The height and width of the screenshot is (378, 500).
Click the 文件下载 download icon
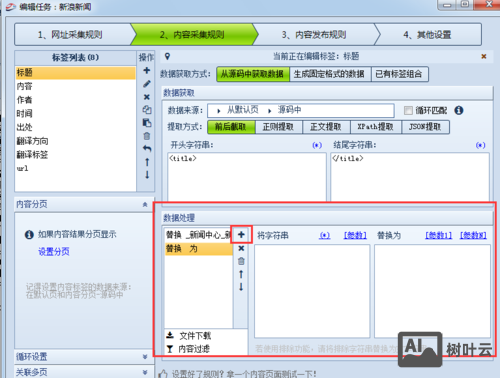pos(170,335)
